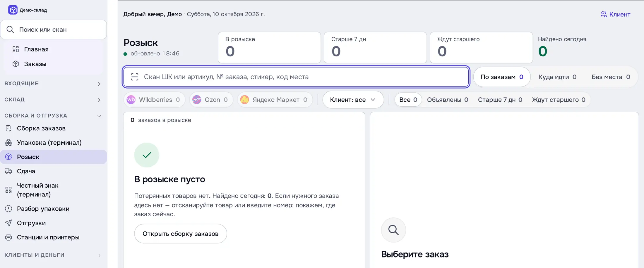Click the Отгрузки paper plane icon
Viewport: 644px width, 268px height.
coord(8,223)
